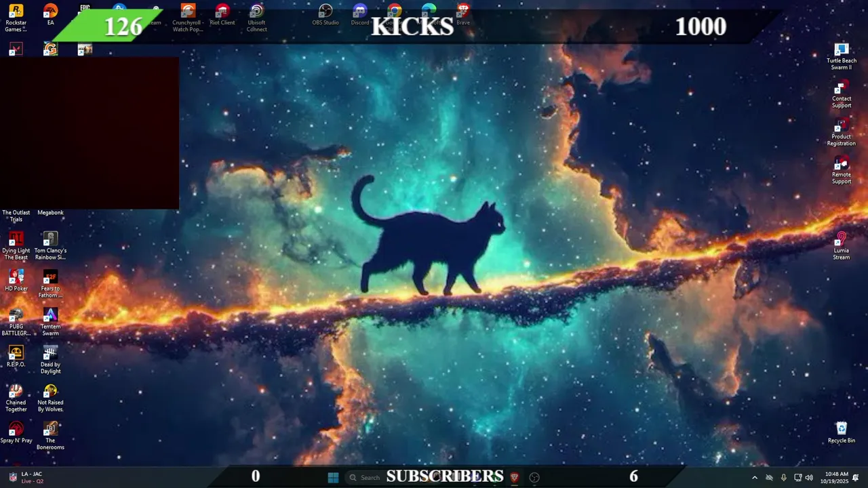
Task: Select Turtle Beach Swarm II icon
Action: coord(842,56)
